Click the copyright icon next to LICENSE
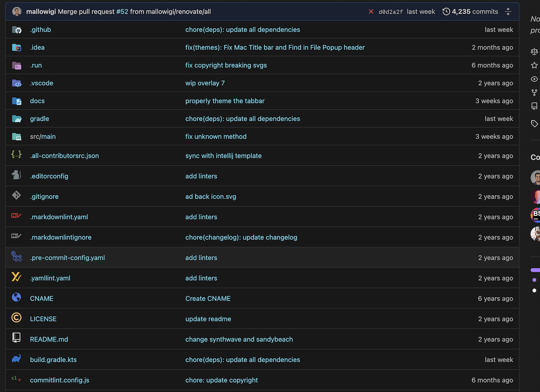This screenshot has height=392, width=540. tap(16, 318)
